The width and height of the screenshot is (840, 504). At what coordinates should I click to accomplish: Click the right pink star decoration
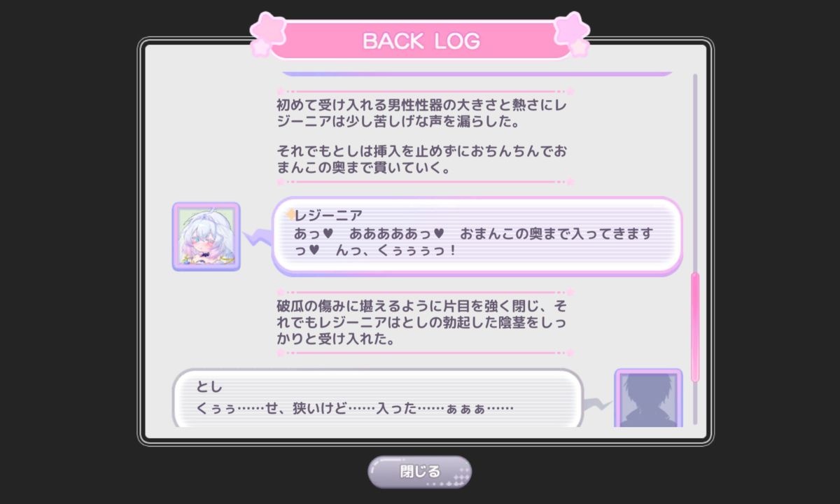573,34
